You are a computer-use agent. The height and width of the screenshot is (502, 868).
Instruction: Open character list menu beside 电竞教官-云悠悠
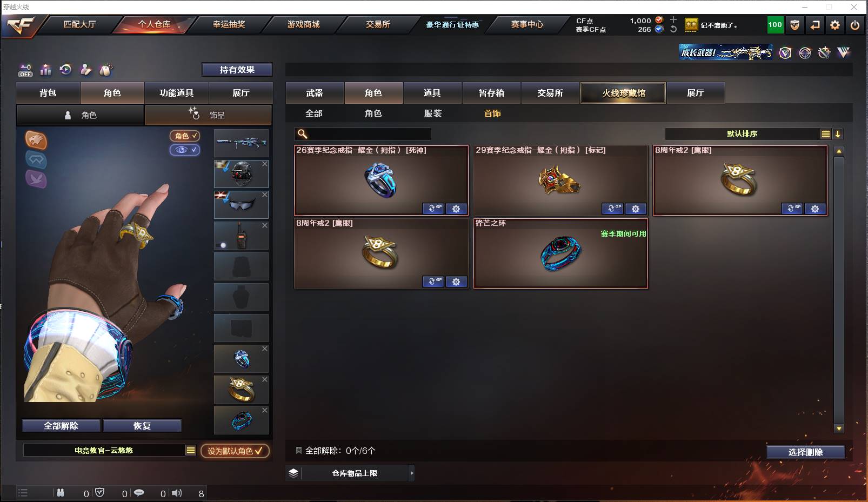click(191, 450)
